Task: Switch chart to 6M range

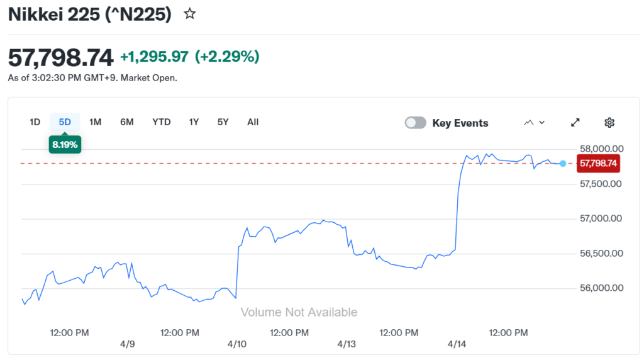Action: 127,122
